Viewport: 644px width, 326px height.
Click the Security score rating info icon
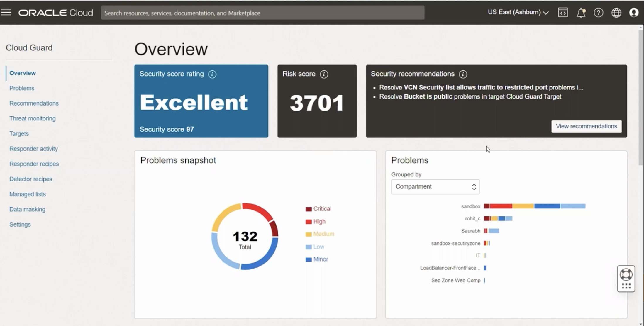click(x=212, y=74)
